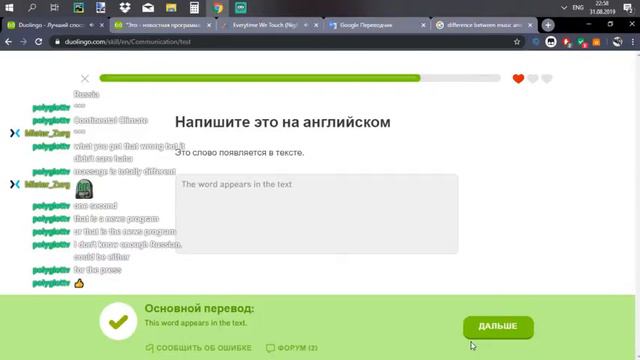640x360 pixels.
Task: Click Mister_Zerg backpack emote in chat
Action: (x=84, y=189)
